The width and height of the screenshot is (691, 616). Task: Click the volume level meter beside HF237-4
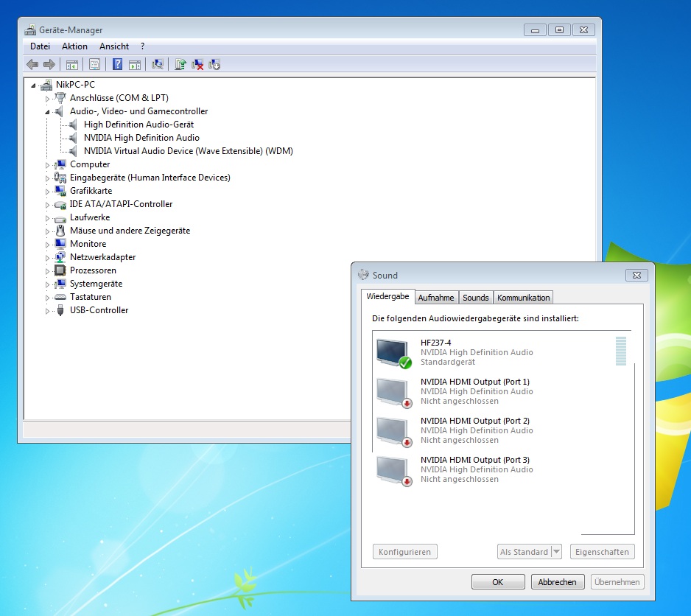click(x=620, y=351)
